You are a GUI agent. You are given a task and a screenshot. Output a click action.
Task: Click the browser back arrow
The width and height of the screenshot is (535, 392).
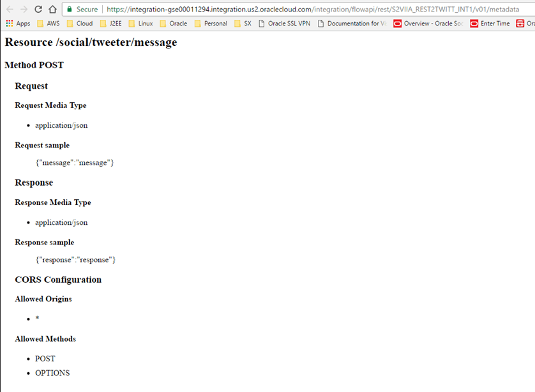tap(10, 10)
